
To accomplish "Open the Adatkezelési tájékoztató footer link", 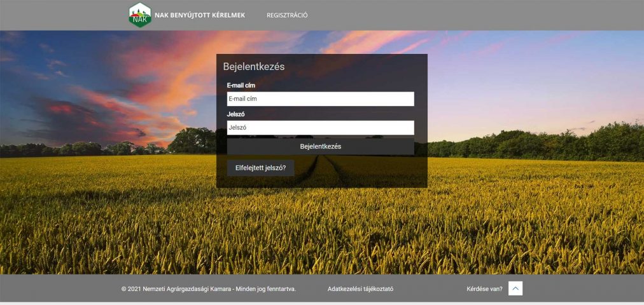I will tap(360, 289).
